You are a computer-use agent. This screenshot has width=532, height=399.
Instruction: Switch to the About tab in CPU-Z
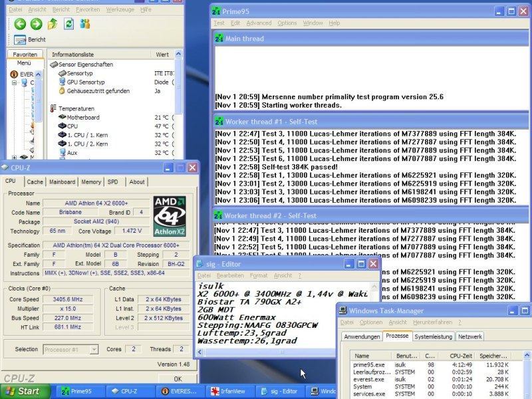tap(137, 182)
